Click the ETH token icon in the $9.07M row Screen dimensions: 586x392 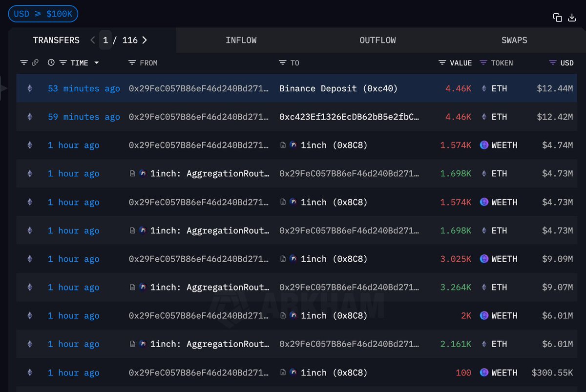[x=484, y=287]
